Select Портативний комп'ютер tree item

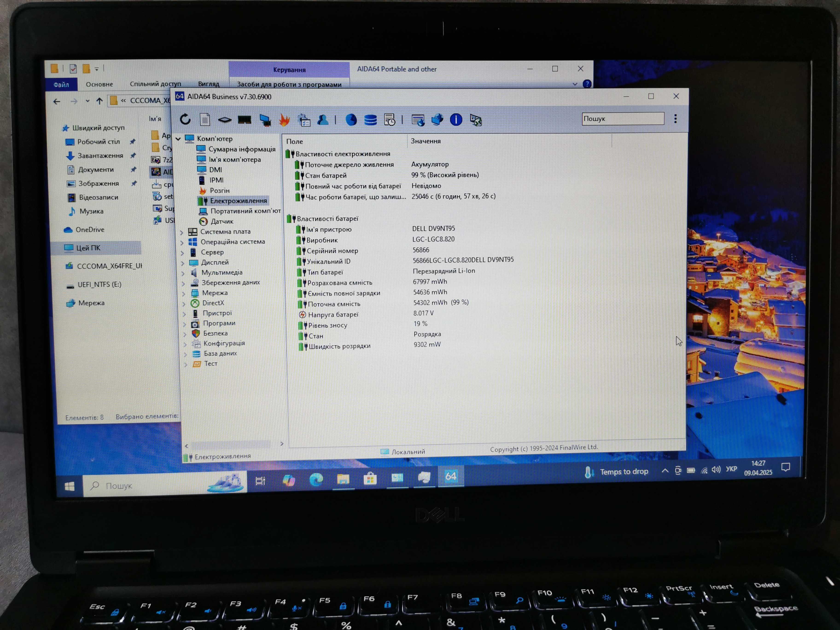[x=245, y=211]
